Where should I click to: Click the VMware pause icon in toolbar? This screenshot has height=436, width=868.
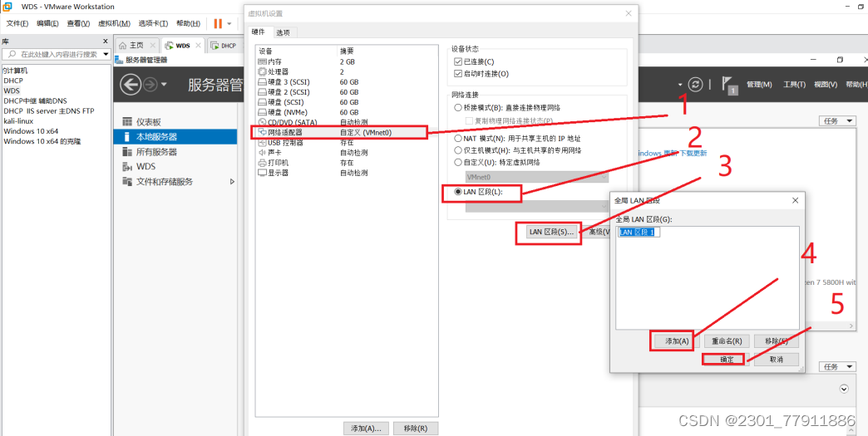218,23
